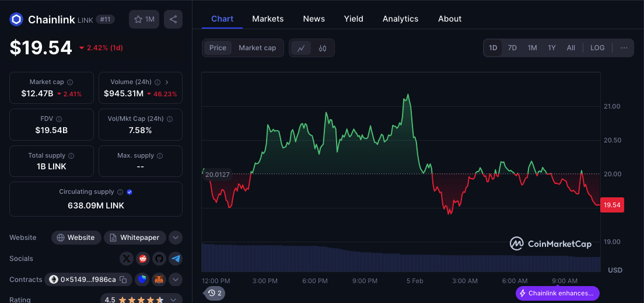Open Chainlink's Telegram social link
Viewport: 644px width, 303px height.
pos(176,259)
